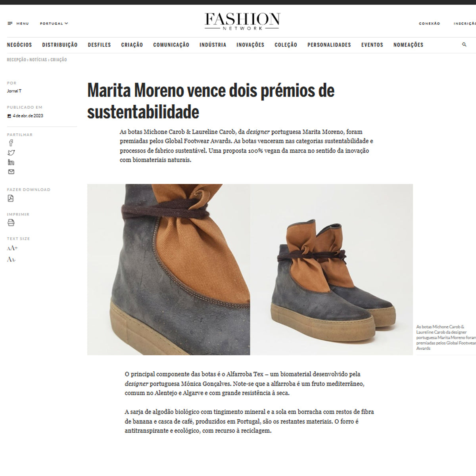Image resolution: width=476 pixels, height=476 pixels.
Task: Click the Recepção breadcrumb link
Action: [x=16, y=60]
